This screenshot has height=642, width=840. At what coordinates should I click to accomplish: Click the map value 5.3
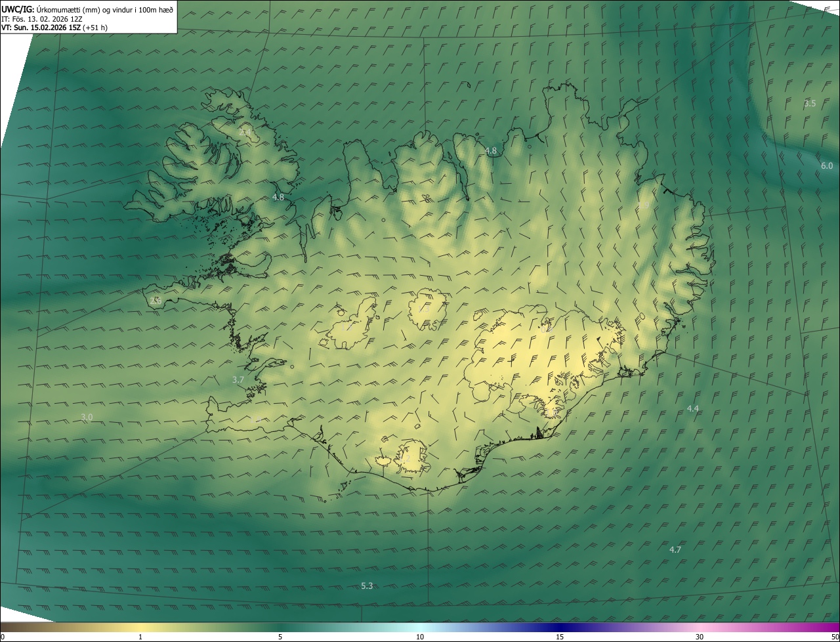pos(367,586)
